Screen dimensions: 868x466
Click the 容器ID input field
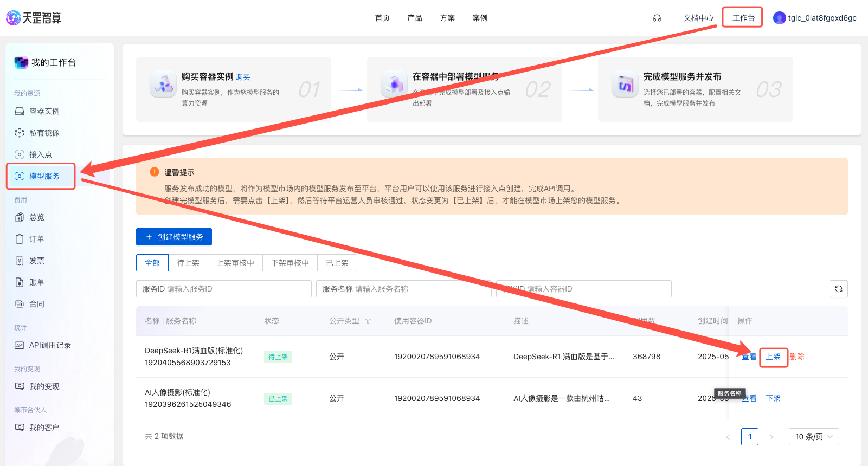(x=584, y=289)
